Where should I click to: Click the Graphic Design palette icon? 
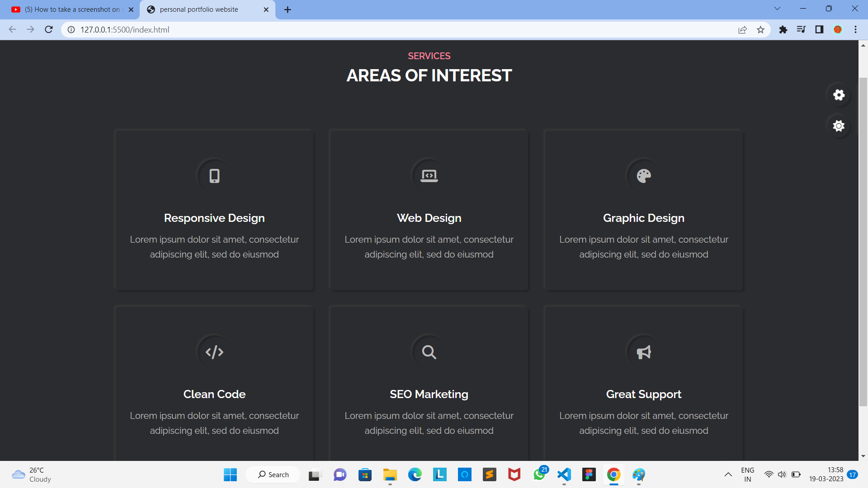point(643,175)
